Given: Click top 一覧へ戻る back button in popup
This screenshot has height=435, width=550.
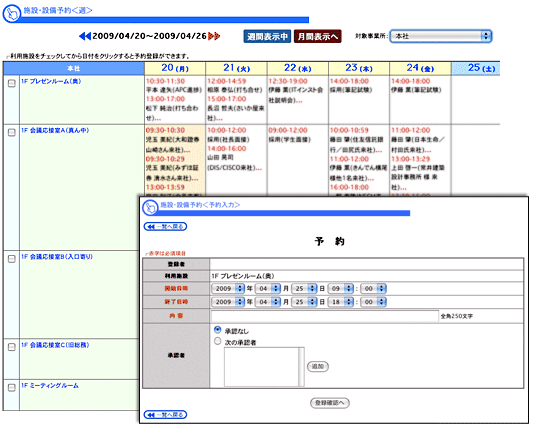Looking at the screenshot, I should pos(166,227).
